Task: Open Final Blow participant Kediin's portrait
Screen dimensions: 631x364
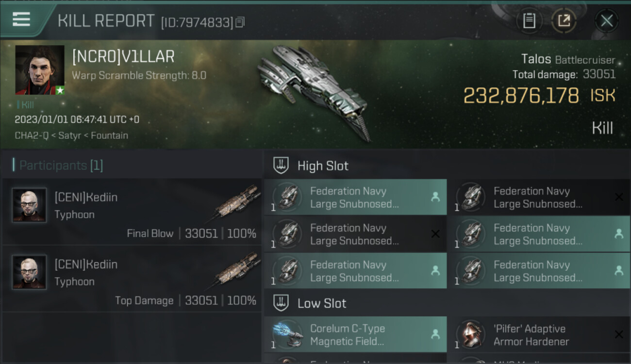Action: point(29,205)
